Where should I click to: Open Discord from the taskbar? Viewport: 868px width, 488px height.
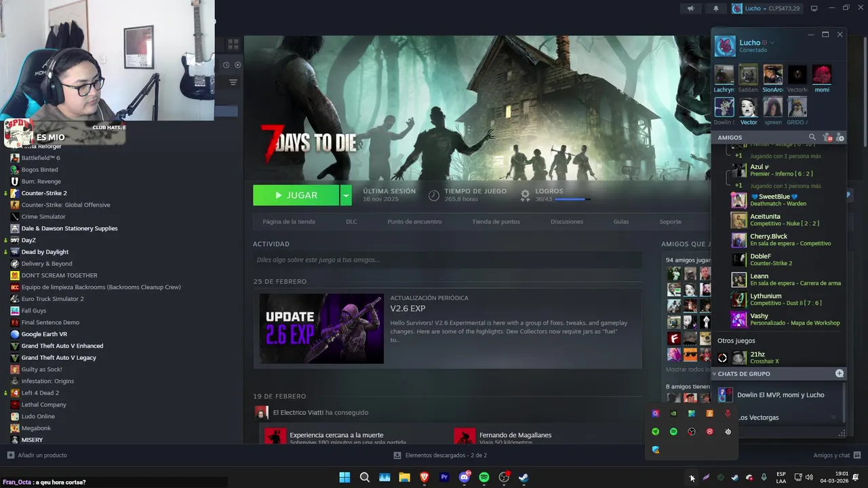pos(465,477)
